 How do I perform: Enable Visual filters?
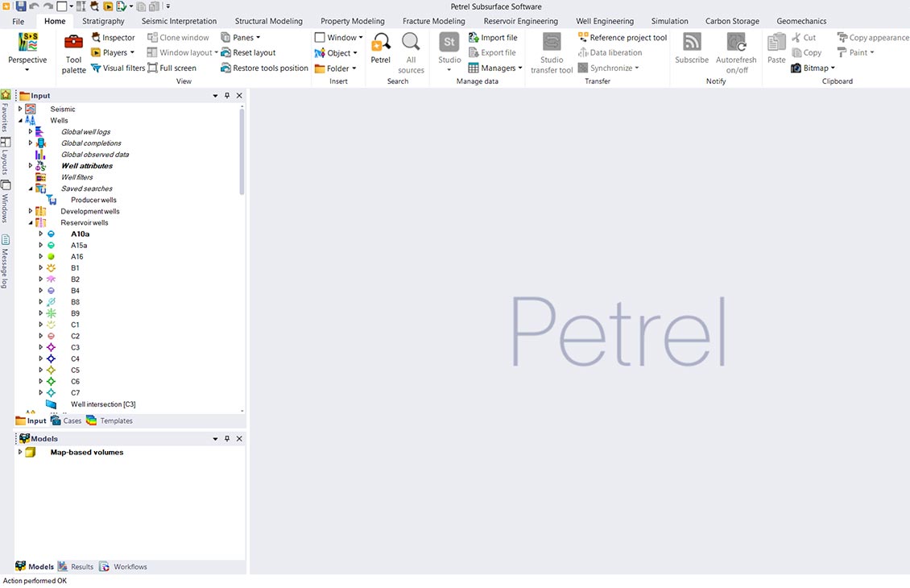(x=118, y=68)
